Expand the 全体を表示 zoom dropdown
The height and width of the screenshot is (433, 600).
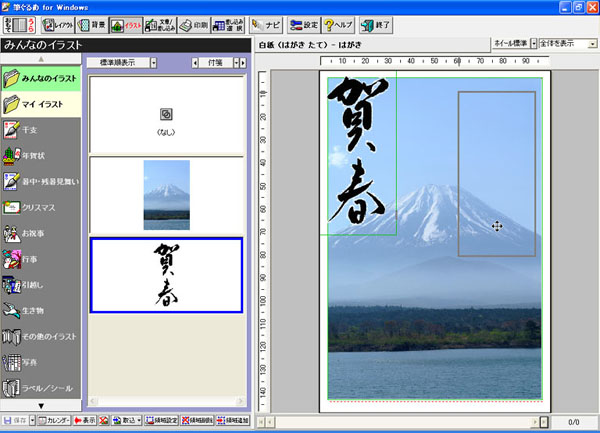coord(568,45)
